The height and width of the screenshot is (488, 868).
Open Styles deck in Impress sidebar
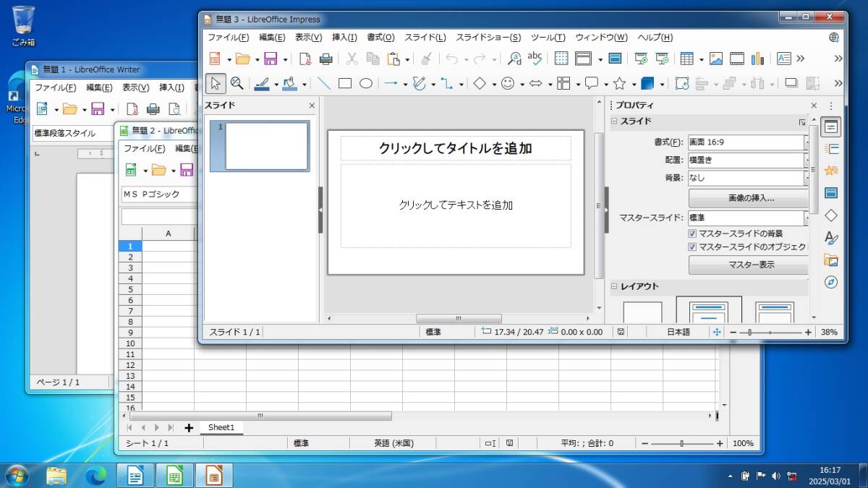tap(831, 238)
